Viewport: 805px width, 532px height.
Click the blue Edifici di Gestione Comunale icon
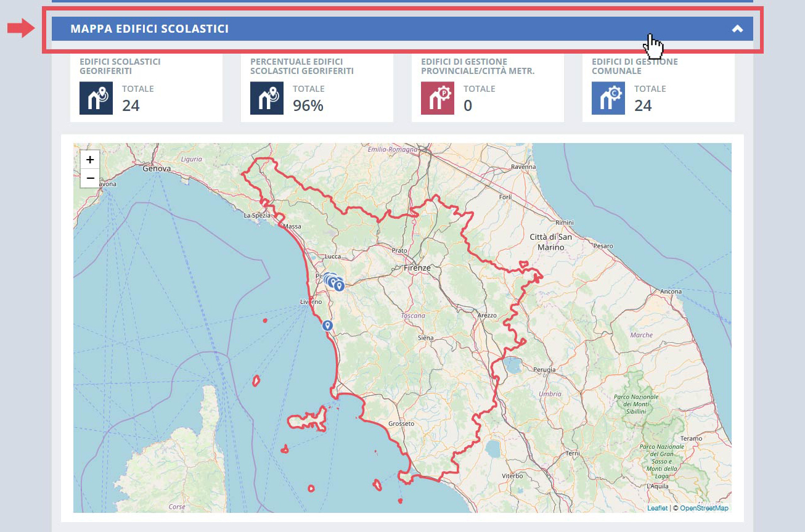point(608,97)
